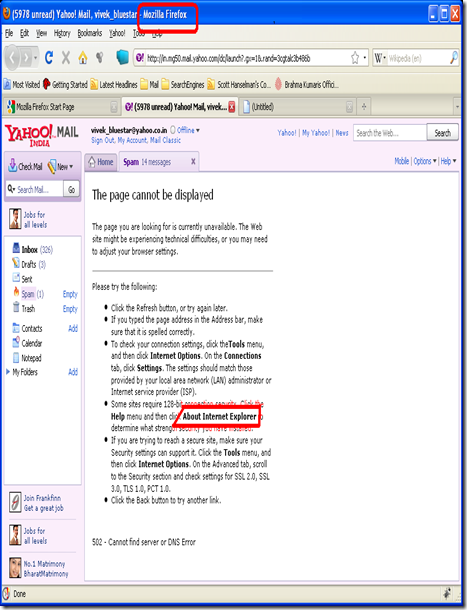Click the Firefox Reload toolbar icon
Viewport: 467px width, 610px height.
[x=49, y=58]
